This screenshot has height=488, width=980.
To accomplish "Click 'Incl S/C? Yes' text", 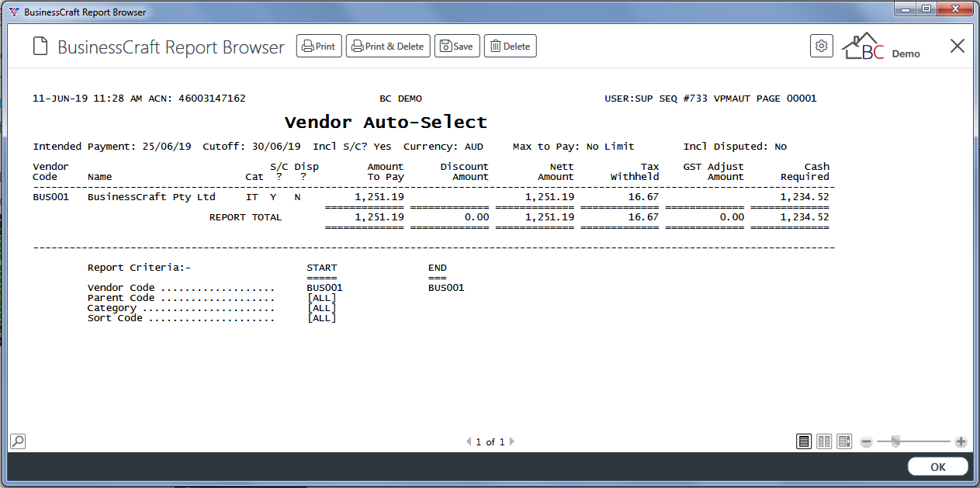I will point(352,147).
